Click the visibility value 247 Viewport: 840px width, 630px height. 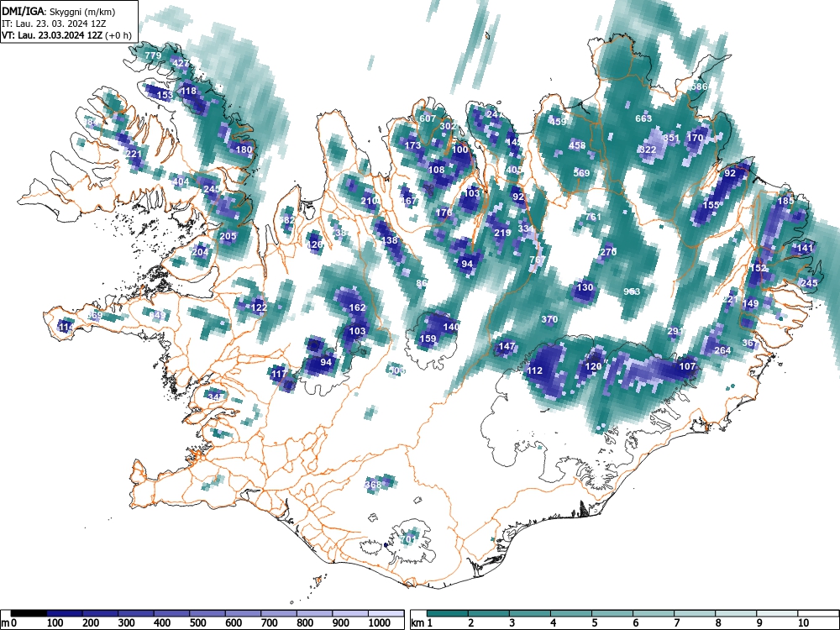[495, 114]
